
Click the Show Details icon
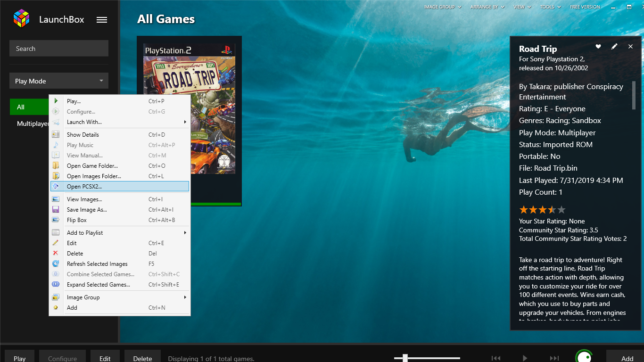(x=56, y=134)
